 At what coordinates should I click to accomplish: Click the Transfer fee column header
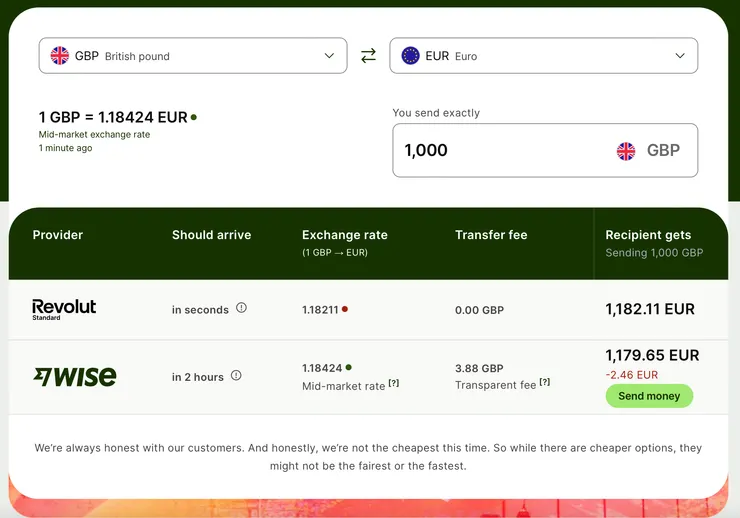click(x=491, y=235)
